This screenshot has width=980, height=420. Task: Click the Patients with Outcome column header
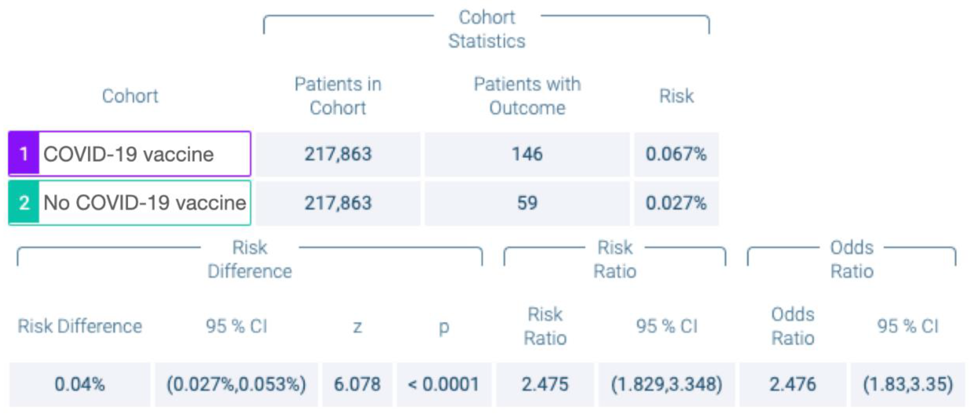point(527,96)
